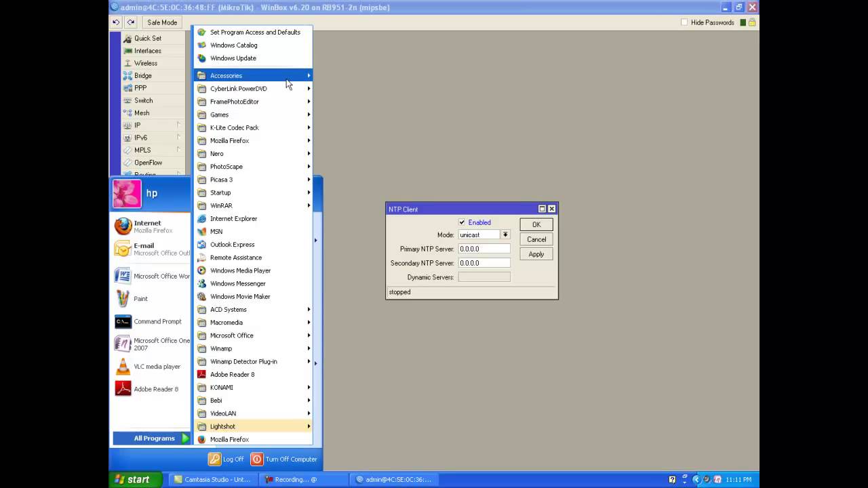The width and height of the screenshot is (868, 488).
Task: Click Apply in the NTP Client dialog
Action: [x=536, y=254]
